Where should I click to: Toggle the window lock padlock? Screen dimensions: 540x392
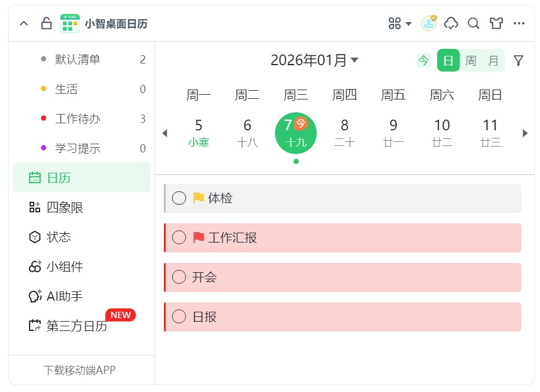(x=45, y=23)
